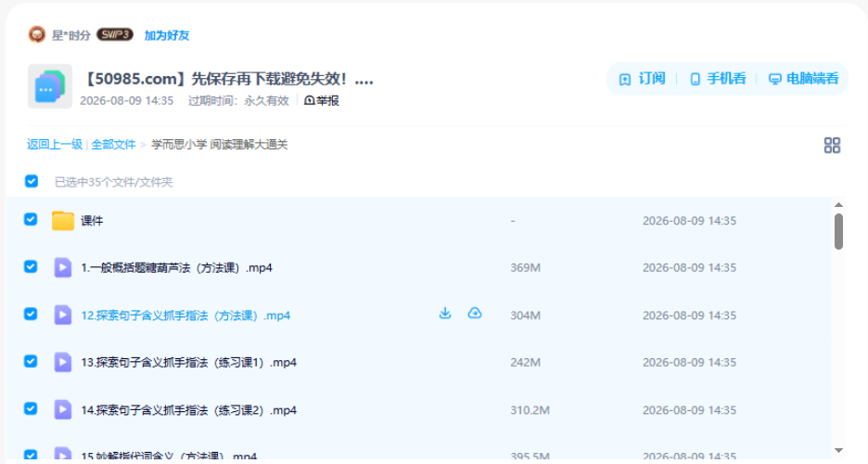Report this share via 举报
This screenshot has width=868, height=464.
(x=322, y=100)
